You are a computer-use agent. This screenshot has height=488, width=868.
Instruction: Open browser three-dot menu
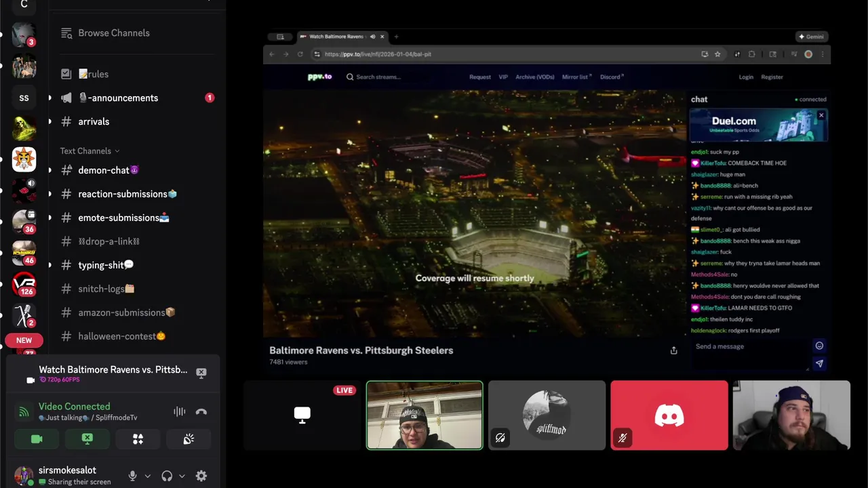823,54
